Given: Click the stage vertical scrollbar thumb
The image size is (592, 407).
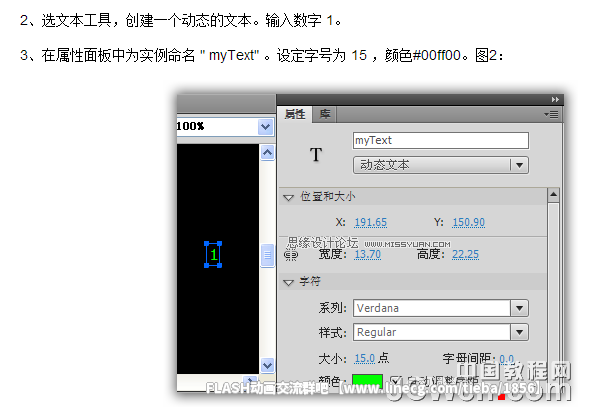Looking at the screenshot, I should [x=267, y=255].
